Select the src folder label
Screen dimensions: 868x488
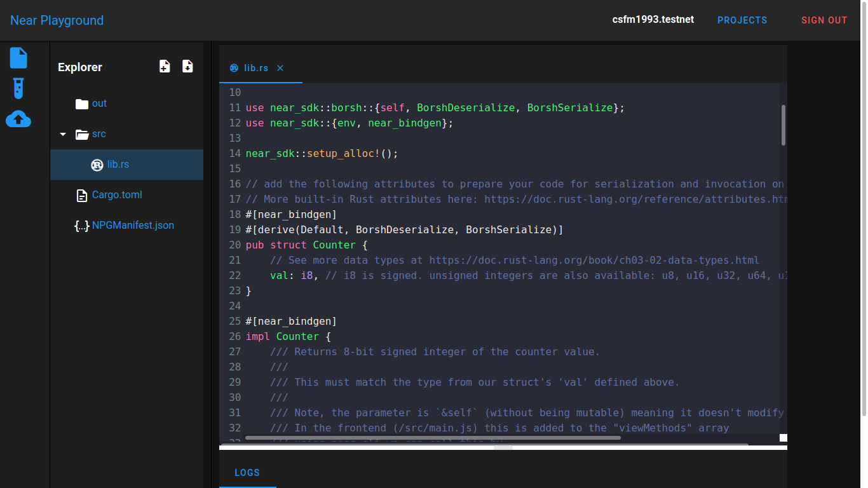click(98, 134)
